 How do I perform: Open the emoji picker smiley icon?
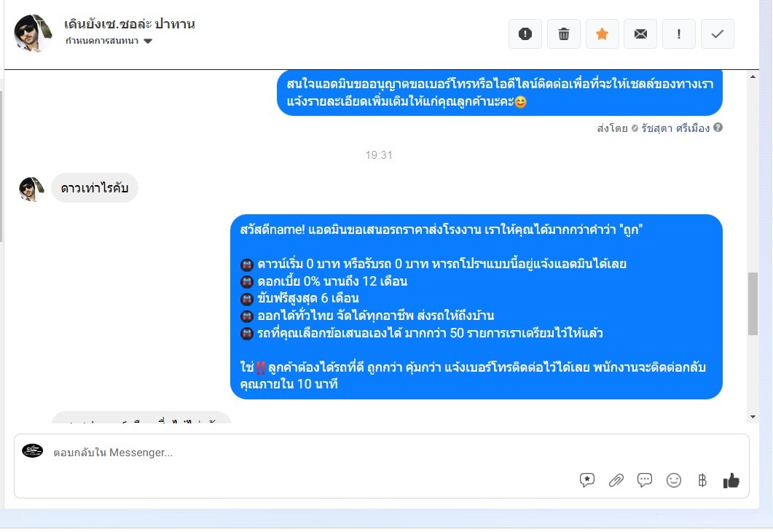click(x=673, y=480)
